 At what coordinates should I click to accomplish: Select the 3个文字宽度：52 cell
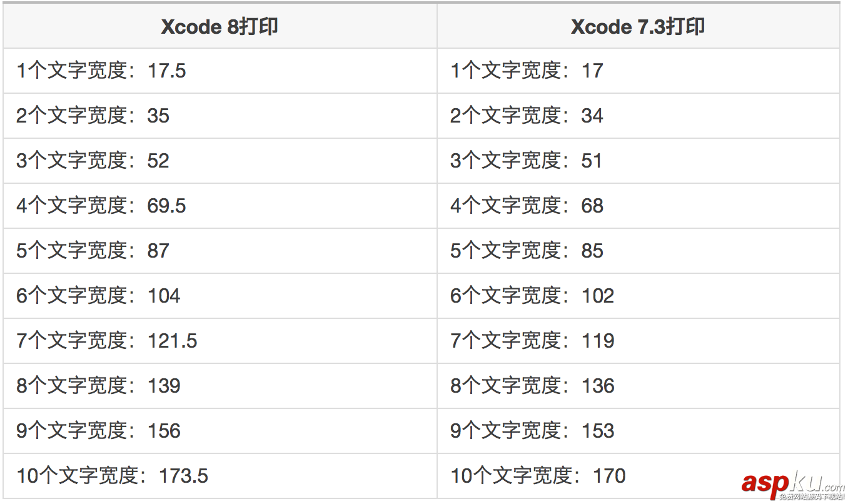[x=93, y=161]
